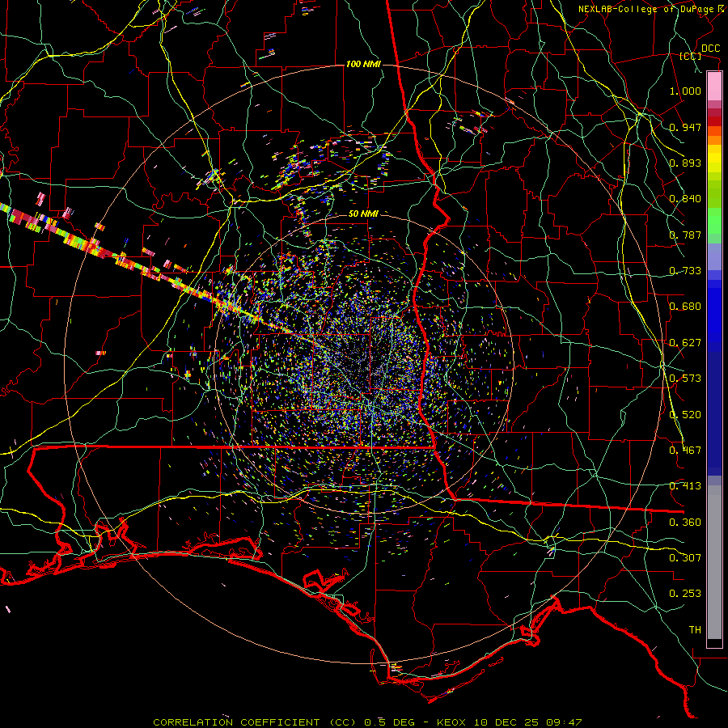Viewport: 728px width, 728px height.
Task: Click the 0.573 legend value
Action: tap(685, 379)
